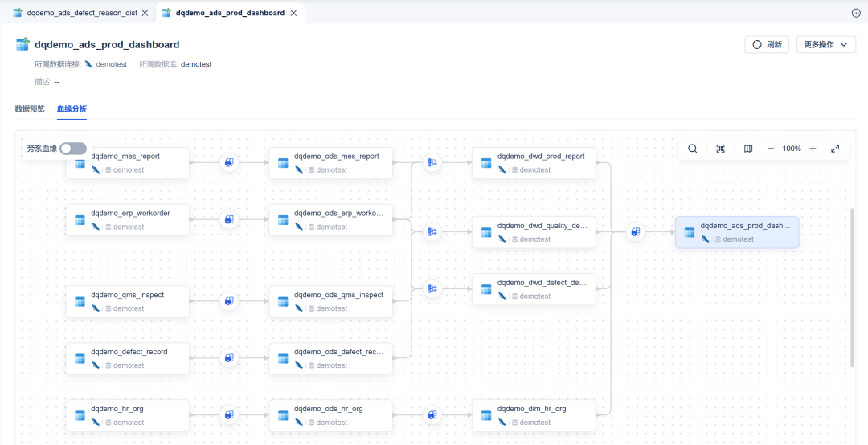Expand lineage graph to fullscreen
Image resolution: width=868 pixels, height=445 pixels.
[835, 149]
